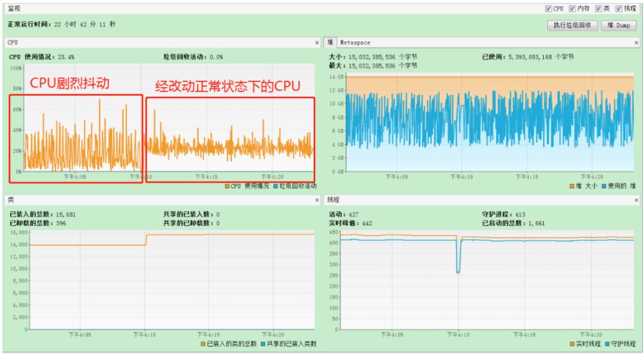Viewport: 644px width, 354px height.
Task: Click the 实时峰值 442 value
Action: 367,223
